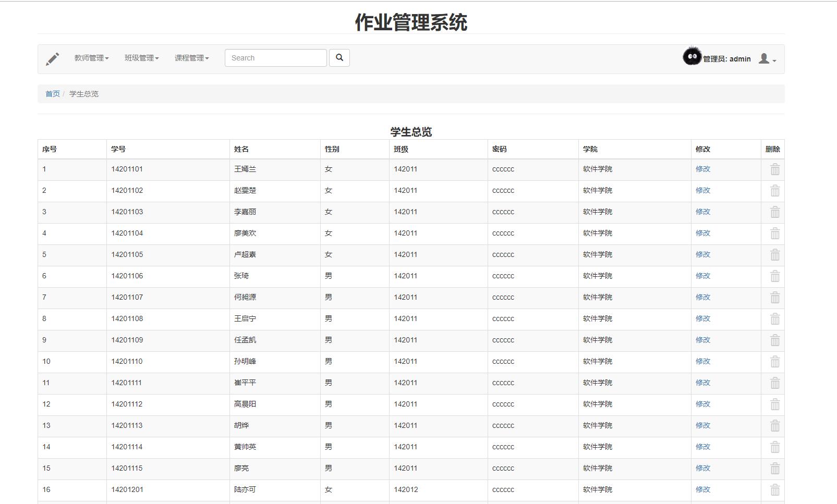Select 学生总览 in the breadcrumb
837x504 pixels.
pyautogui.click(x=82, y=94)
